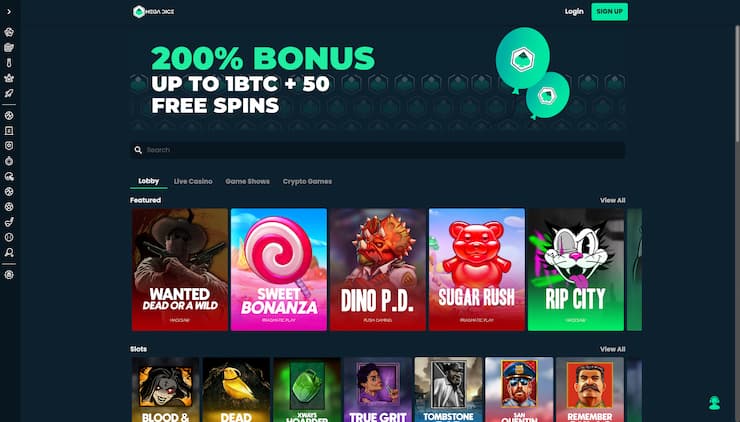The width and height of the screenshot is (740, 422).
Task: Click the Mega Dice logo
Action: [x=153, y=11]
